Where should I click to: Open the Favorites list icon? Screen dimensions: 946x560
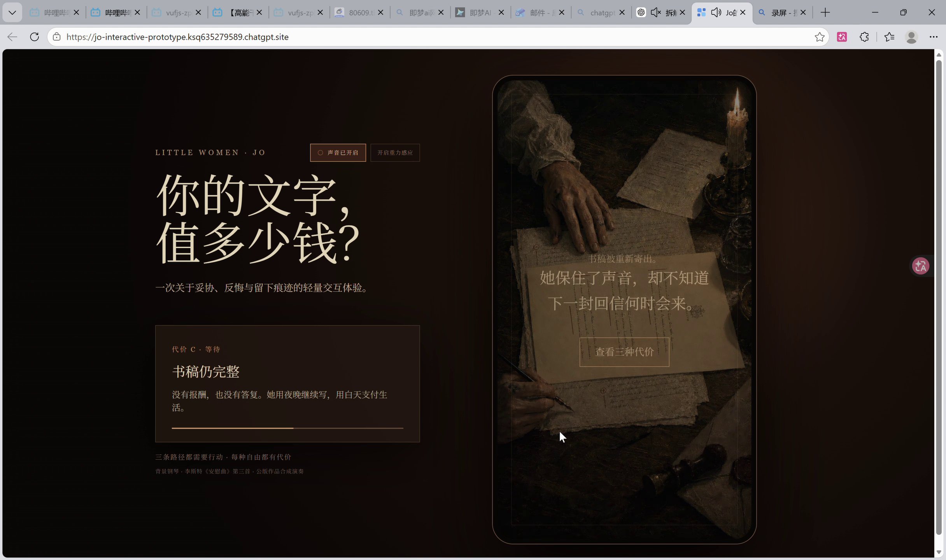[889, 37]
